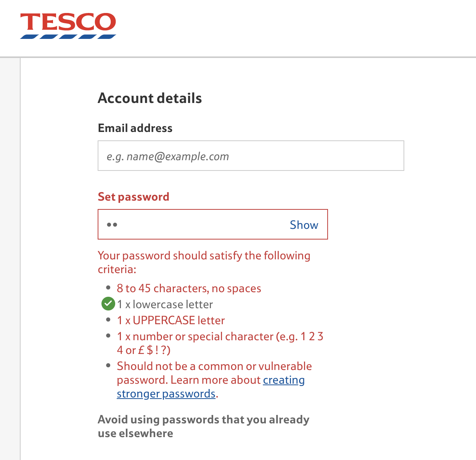Screen dimensions: 476x460
Task: Click the masked password dots
Action: (112, 225)
